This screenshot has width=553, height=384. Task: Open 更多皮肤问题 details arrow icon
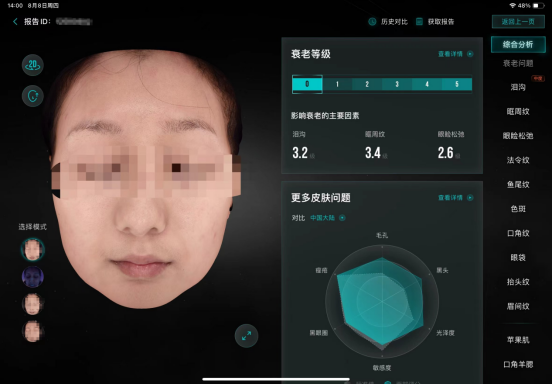[x=470, y=197]
